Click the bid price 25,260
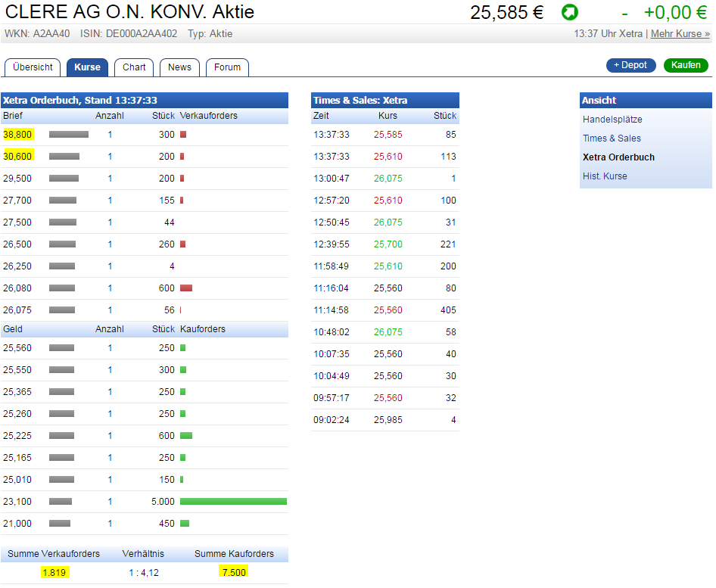Image resolution: width=716 pixels, height=588 pixels. (x=17, y=414)
